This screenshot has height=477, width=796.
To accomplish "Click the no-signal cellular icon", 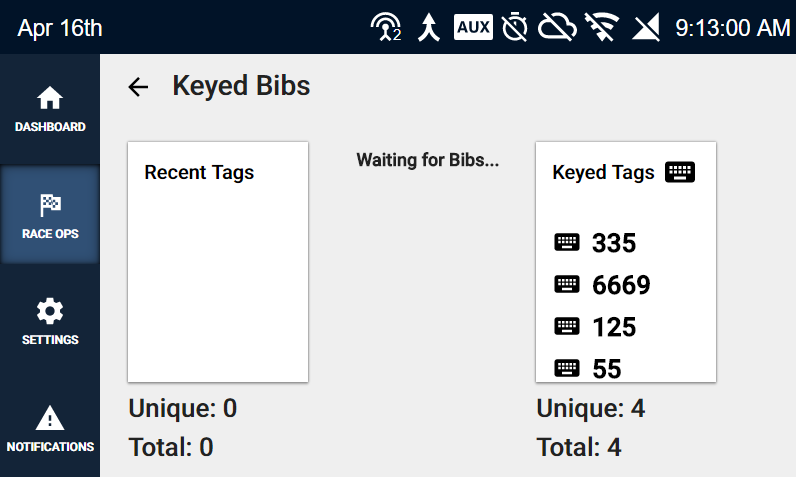I will [646, 27].
